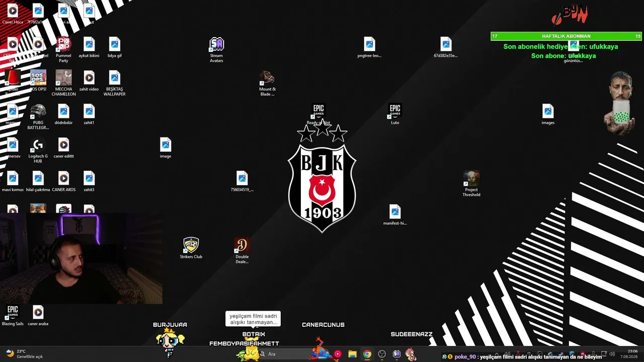The width and height of the screenshot is (644, 362).
Task: Select the mavi kırmızı image file
Action: pos(13,182)
